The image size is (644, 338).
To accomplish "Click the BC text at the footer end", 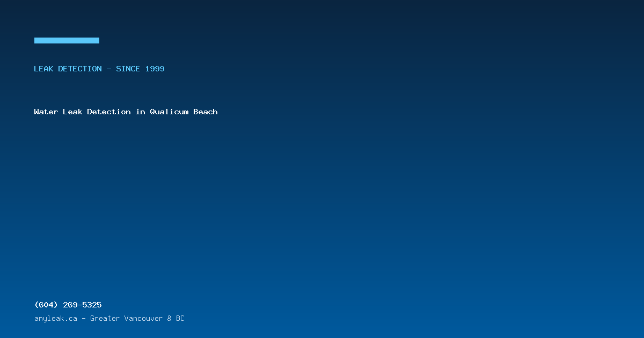I will (x=180, y=318).
